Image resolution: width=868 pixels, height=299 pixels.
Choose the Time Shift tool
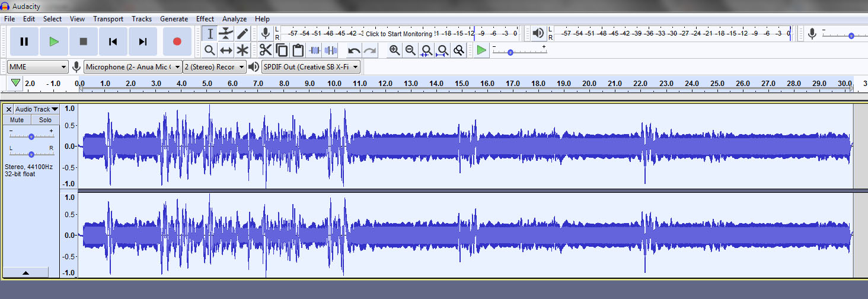click(226, 50)
